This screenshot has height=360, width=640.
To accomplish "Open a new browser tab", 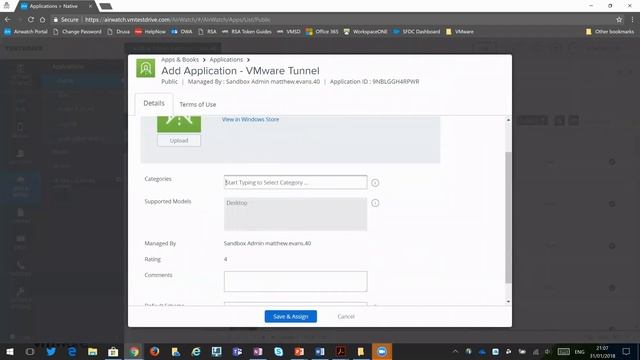I will click(106, 6).
